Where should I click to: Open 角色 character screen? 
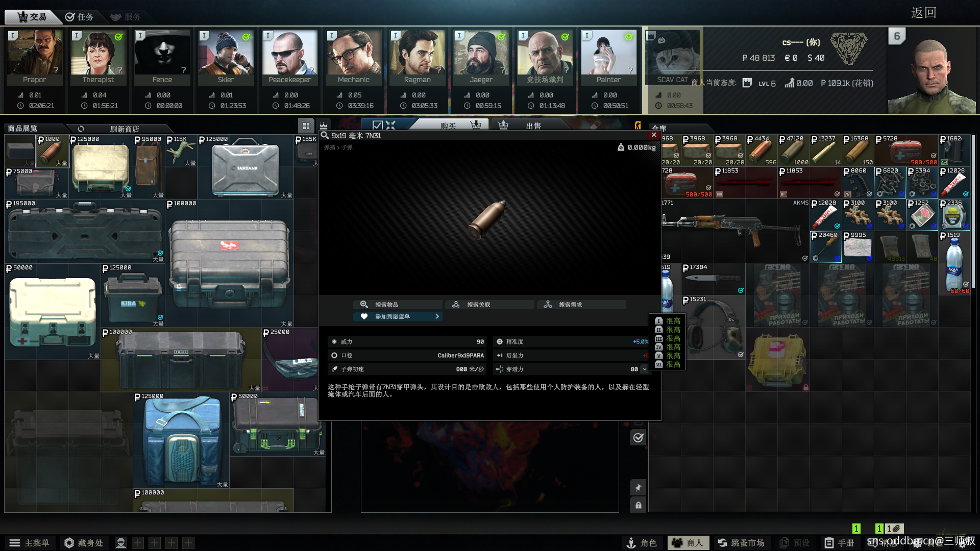pyautogui.click(x=642, y=543)
